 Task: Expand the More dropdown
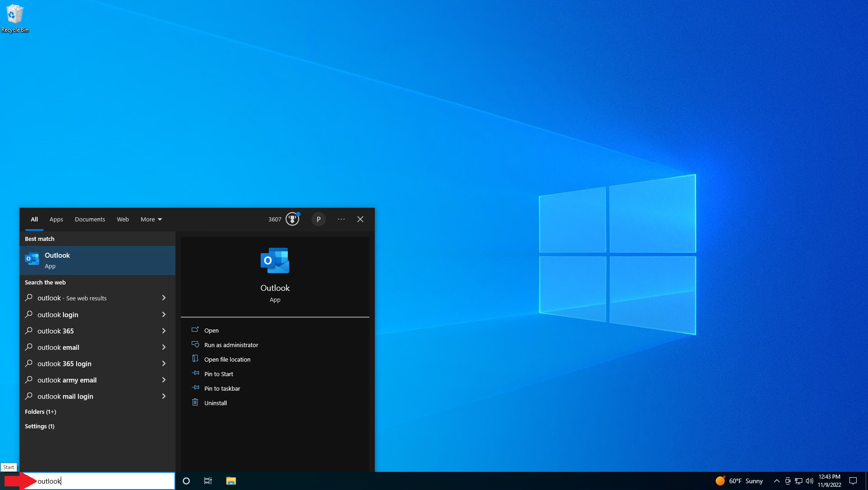click(x=151, y=219)
